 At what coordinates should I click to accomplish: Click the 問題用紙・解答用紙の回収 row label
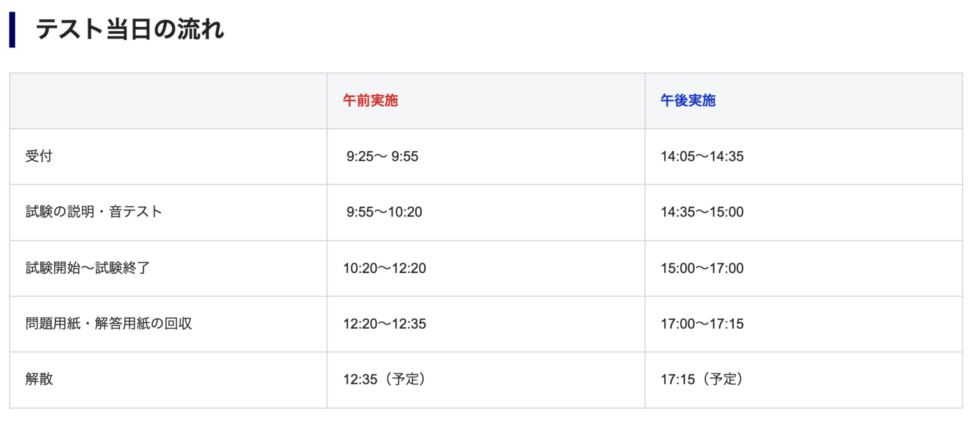coord(108,324)
